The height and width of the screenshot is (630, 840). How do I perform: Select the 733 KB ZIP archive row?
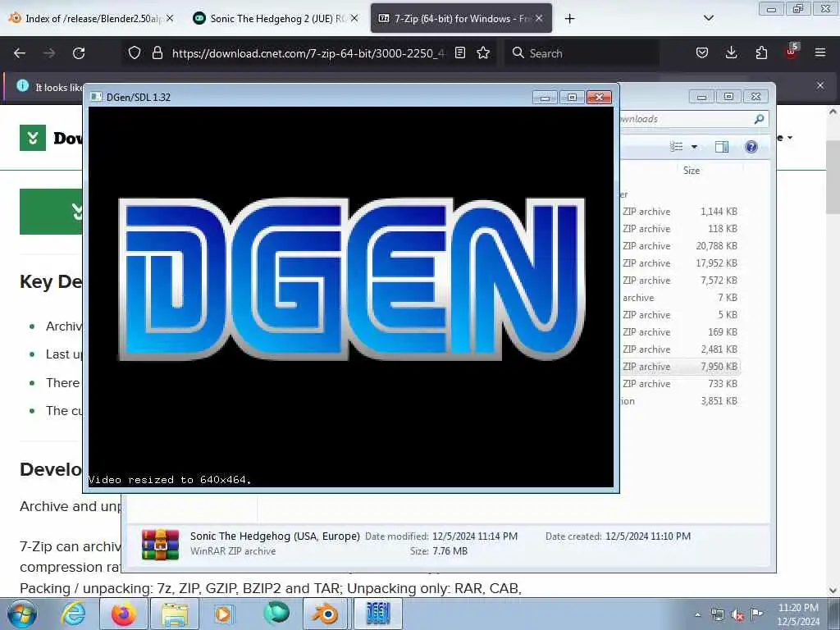[x=679, y=384]
